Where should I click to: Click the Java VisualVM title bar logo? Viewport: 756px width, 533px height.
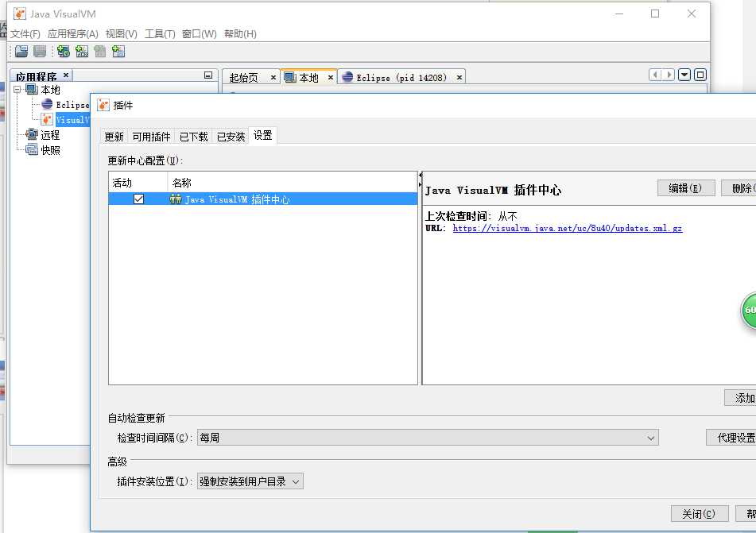(19, 14)
